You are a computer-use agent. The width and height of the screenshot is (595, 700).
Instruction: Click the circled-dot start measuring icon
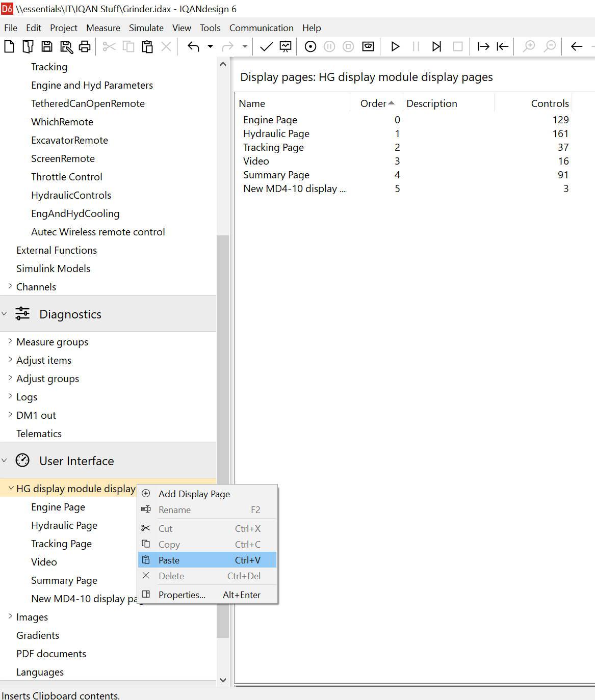[310, 47]
